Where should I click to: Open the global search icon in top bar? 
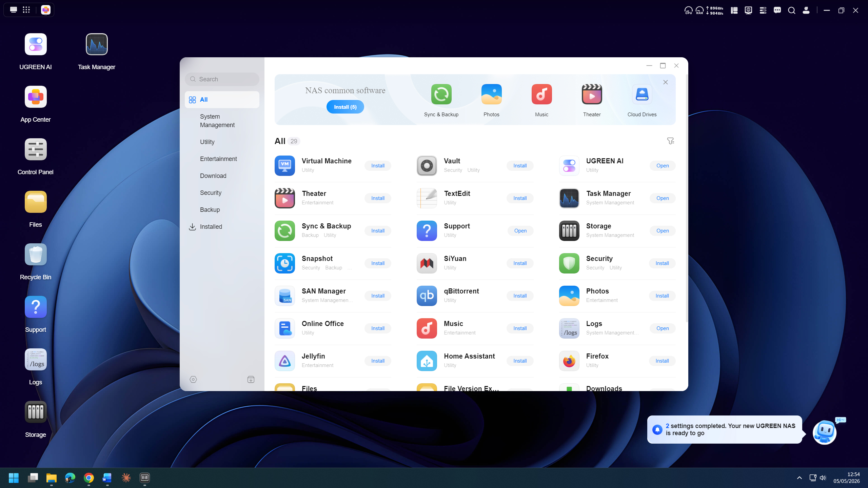[792, 10]
